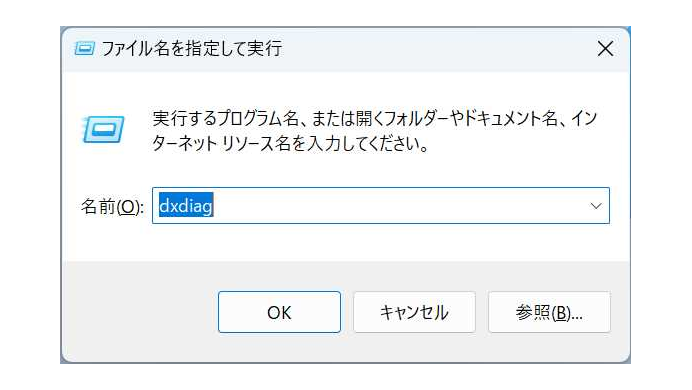692x390 pixels.
Task: Click the 実行するプログラム名 description line
Action: tap(374, 118)
